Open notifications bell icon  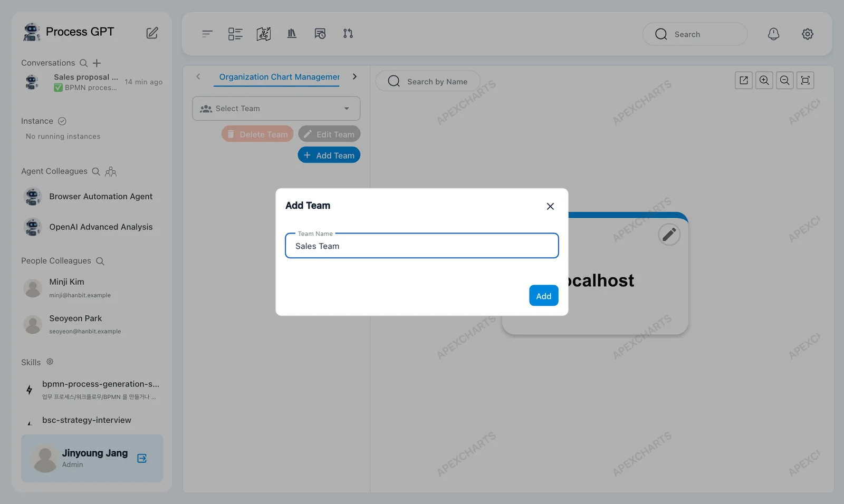click(773, 34)
